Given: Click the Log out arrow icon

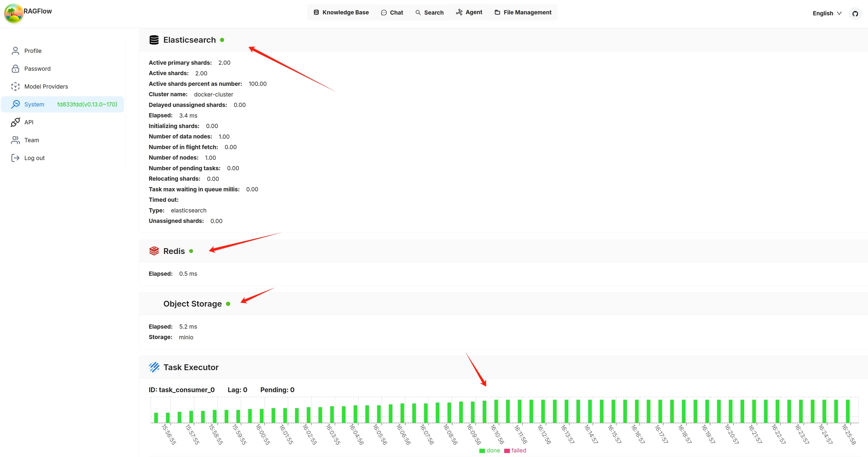Looking at the screenshot, I should coord(15,158).
